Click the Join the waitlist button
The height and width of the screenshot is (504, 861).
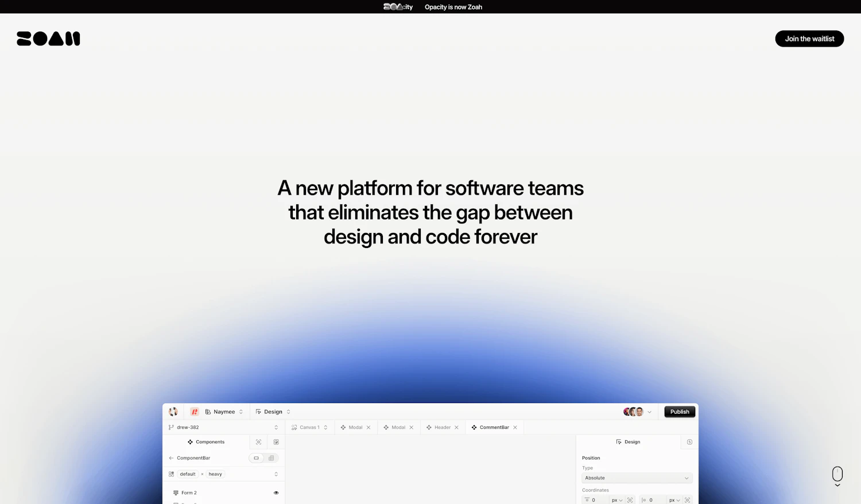pos(809,38)
